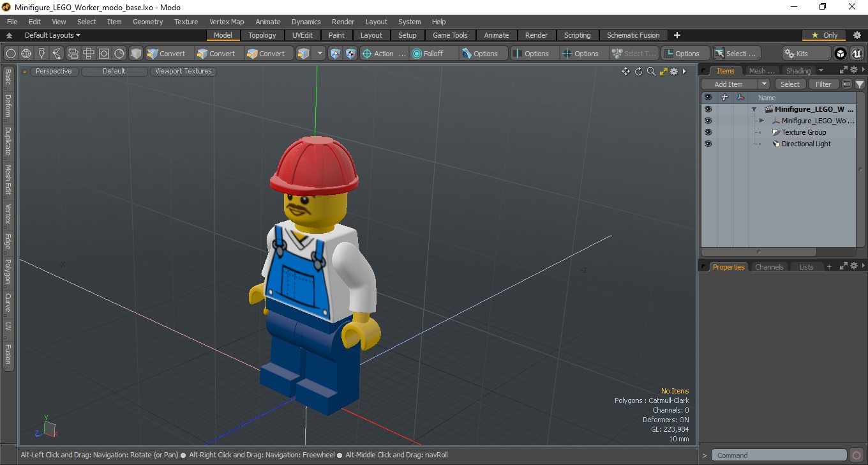Open the Default shading style dropdown
868x465 pixels.
click(x=114, y=72)
